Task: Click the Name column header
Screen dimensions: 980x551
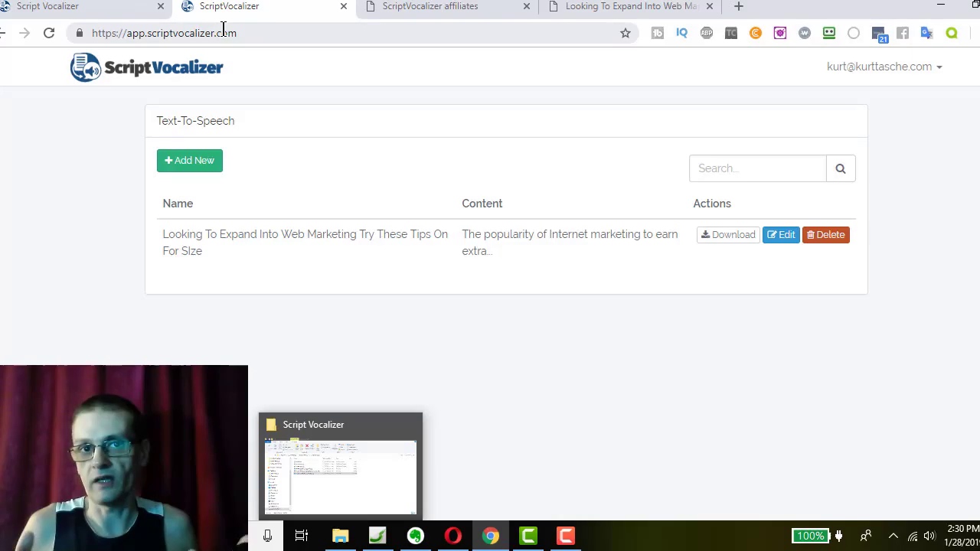Action: [x=178, y=204]
